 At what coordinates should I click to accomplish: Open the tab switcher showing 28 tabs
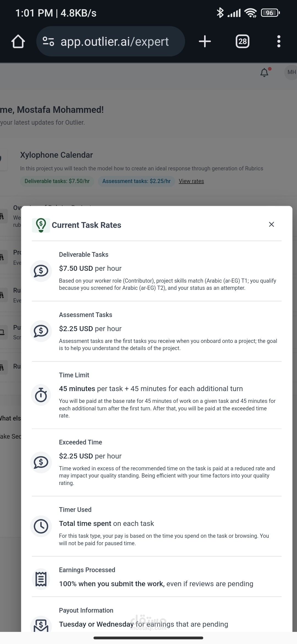tap(242, 42)
